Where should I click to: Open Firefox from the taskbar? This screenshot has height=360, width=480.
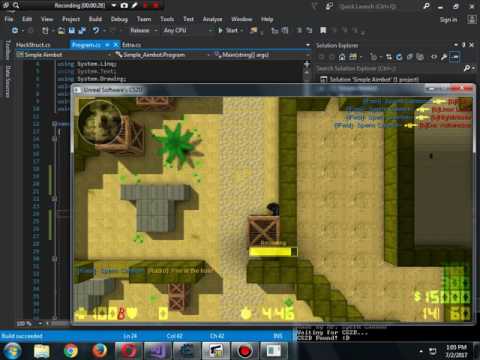[99, 351]
